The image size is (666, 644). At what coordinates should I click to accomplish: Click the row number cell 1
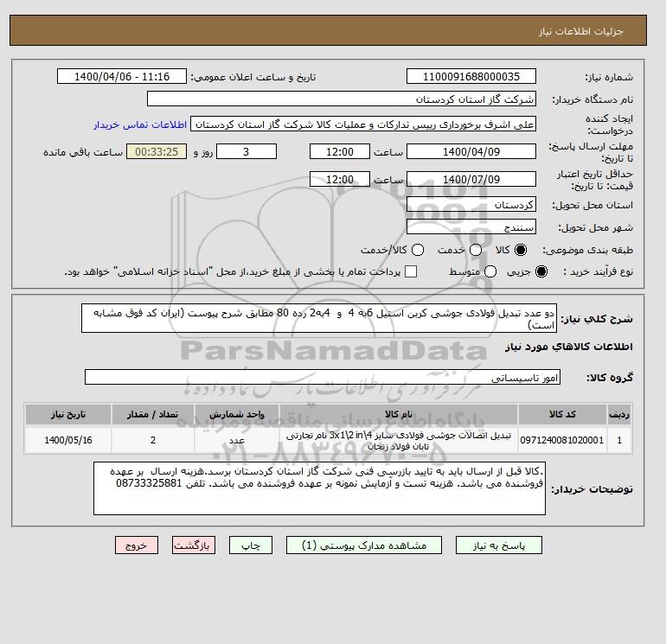(x=619, y=440)
